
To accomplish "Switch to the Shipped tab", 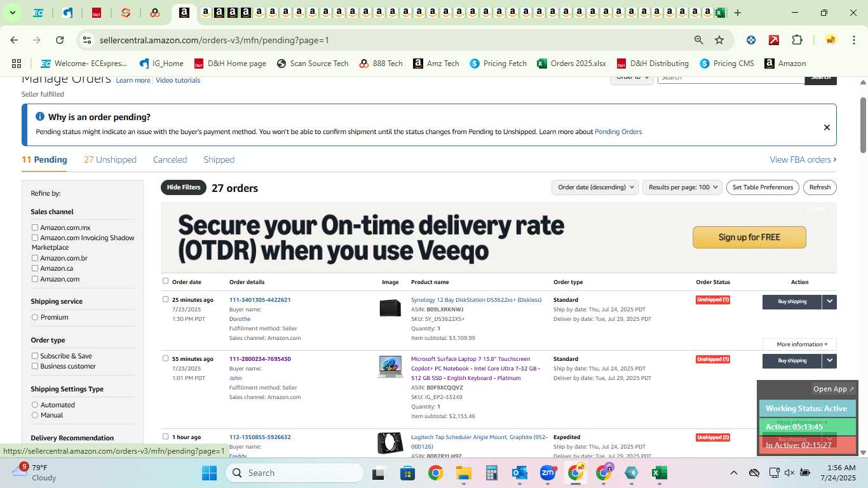I will [x=219, y=159].
